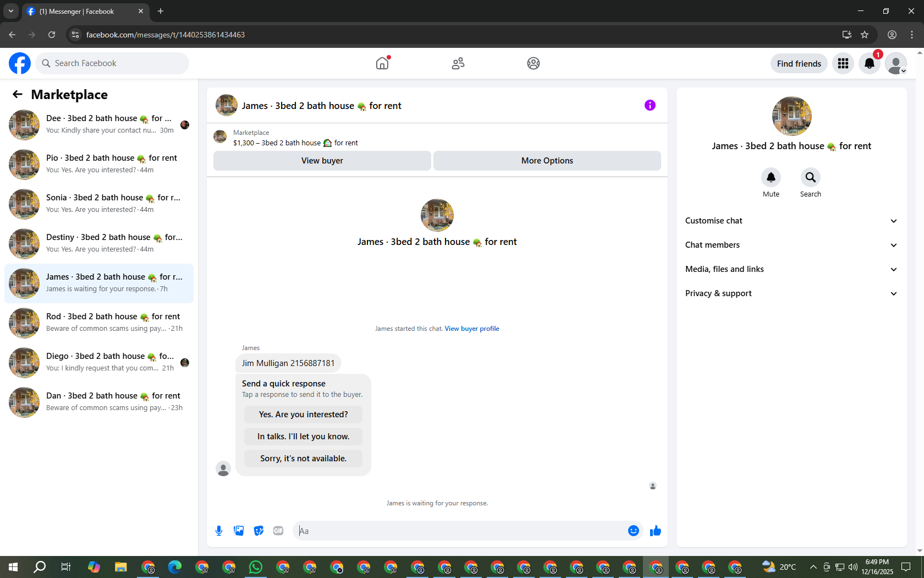
Task: Open the notifications bell
Action: pos(870,63)
